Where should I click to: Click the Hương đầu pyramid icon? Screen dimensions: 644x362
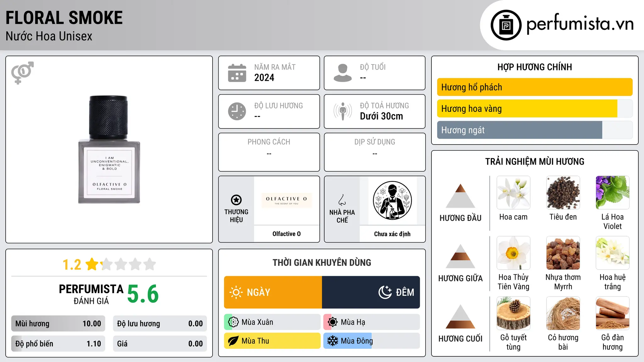tap(460, 196)
